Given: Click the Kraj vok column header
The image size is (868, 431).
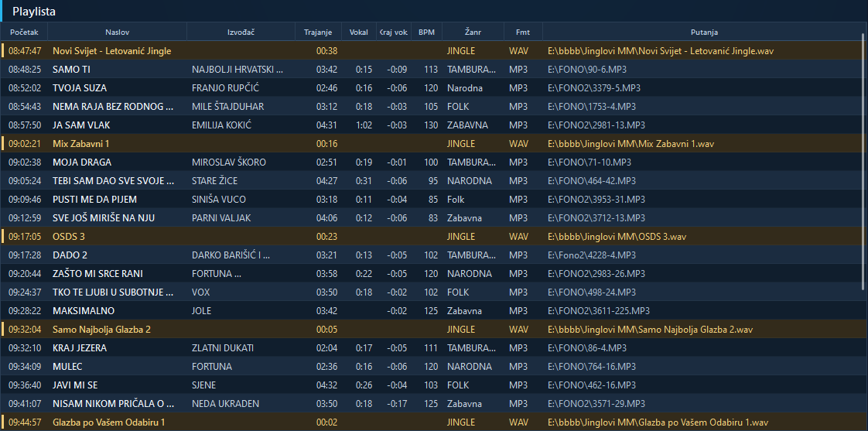Looking at the screenshot, I should click(394, 32).
